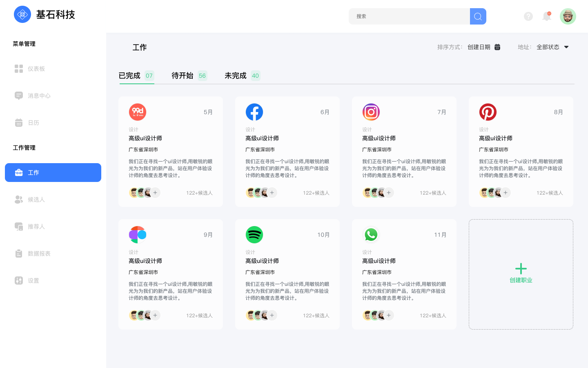This screenshot has height=368, width=588.
Task: Open the user profile avatar
Action: click(x=568, y=16)
